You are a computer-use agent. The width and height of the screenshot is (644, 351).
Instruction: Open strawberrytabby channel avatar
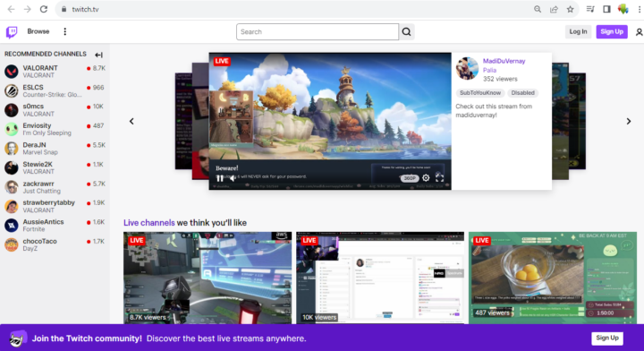pyautogui.click(x=12, y=206)
